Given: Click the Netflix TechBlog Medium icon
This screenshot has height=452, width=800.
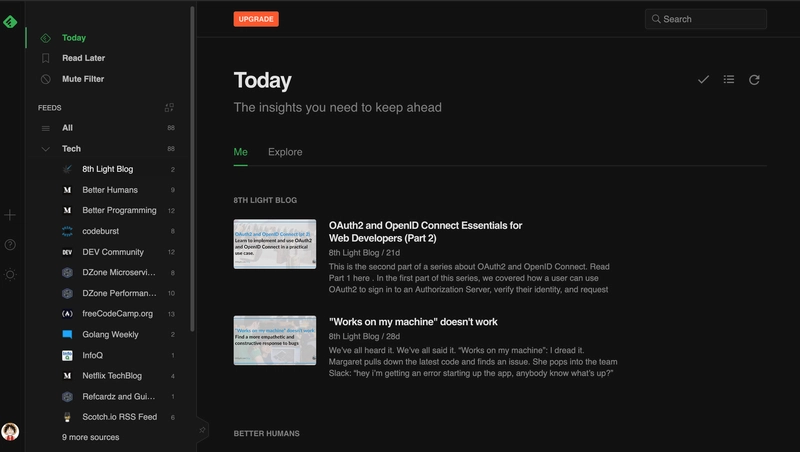Looking at the screenshot, I should click(67, 376).
